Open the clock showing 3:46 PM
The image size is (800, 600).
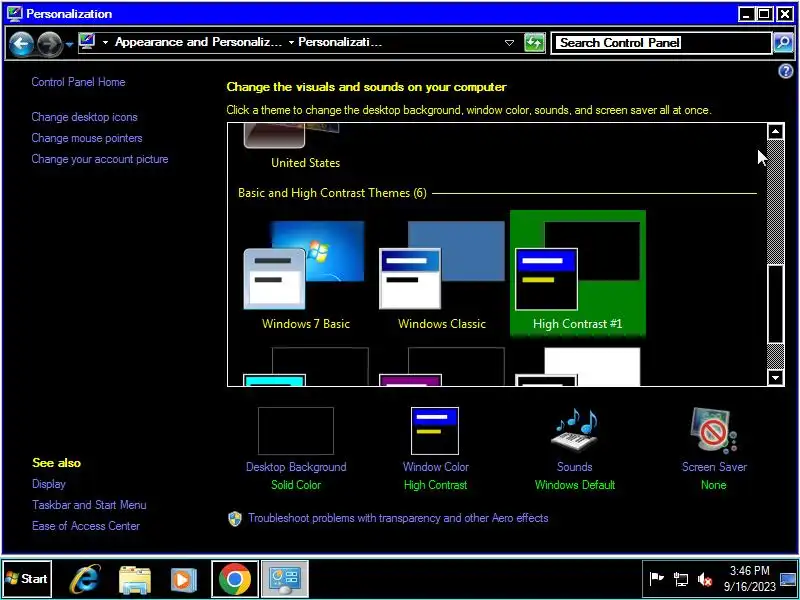(x=749, y=579)
